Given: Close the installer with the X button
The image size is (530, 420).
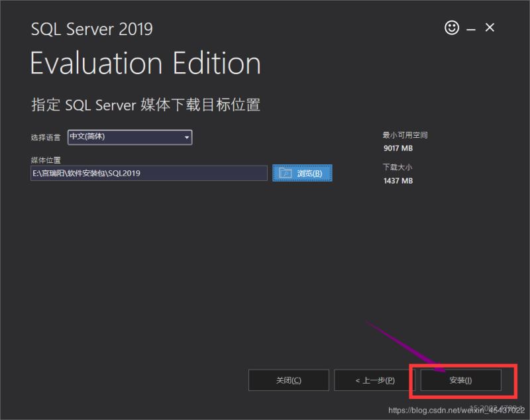Looking at the screenshot, I should click(x=489, y=28).
